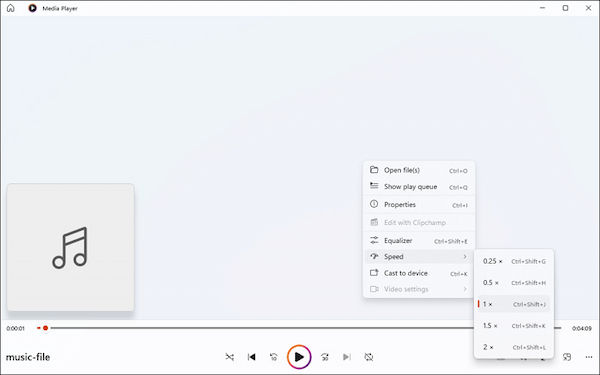Choose Cast to device

[x=419, y=273]
